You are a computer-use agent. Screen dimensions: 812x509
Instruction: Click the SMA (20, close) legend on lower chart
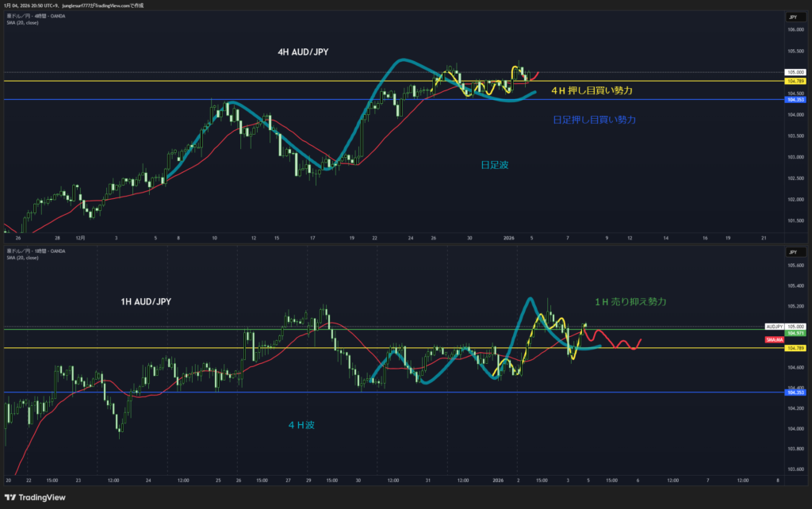click(x=22, y=258)
